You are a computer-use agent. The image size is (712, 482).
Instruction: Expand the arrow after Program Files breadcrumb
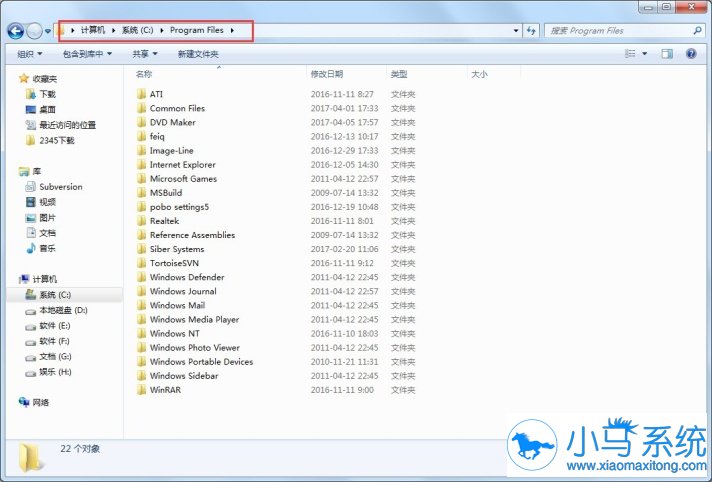(232, 30)
